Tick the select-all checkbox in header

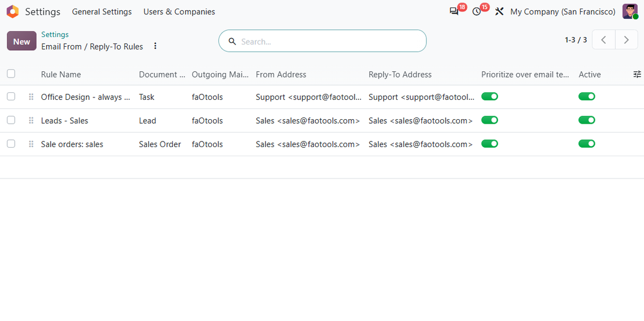(11, 74)
